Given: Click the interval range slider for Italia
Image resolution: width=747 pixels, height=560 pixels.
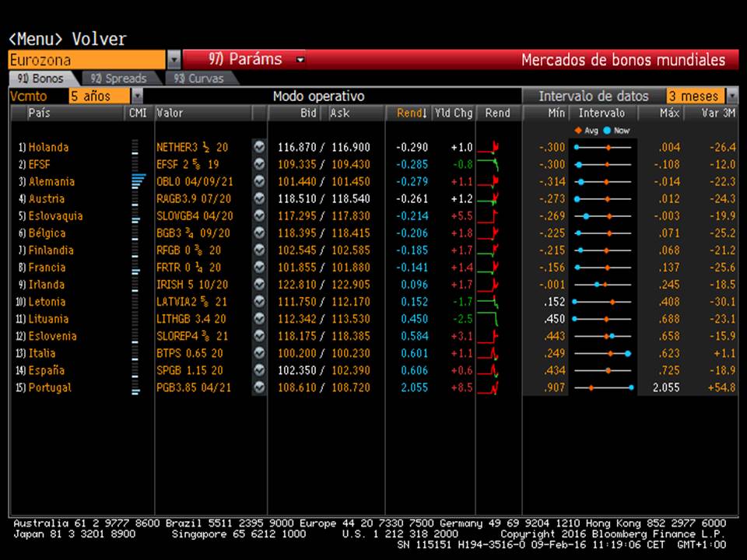Looking at the screenshot, I should click(x=603, y=353).
